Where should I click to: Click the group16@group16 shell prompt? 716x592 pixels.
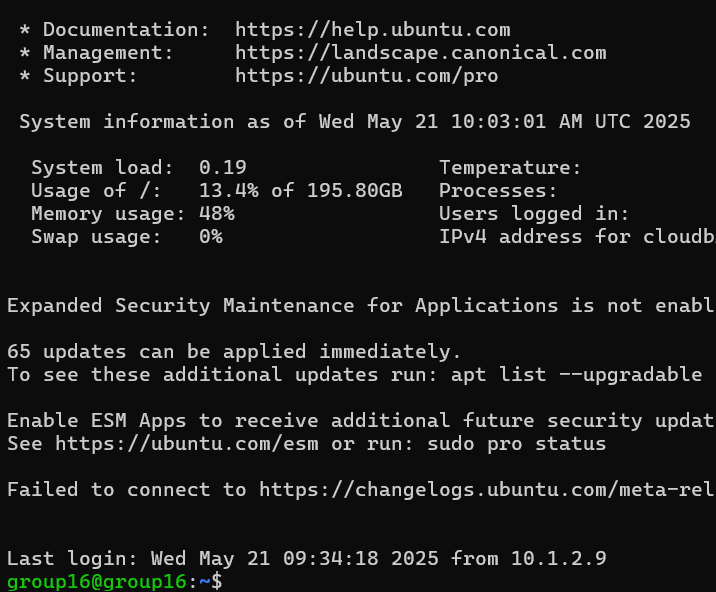pyautogui.click(x=97, y=582)
